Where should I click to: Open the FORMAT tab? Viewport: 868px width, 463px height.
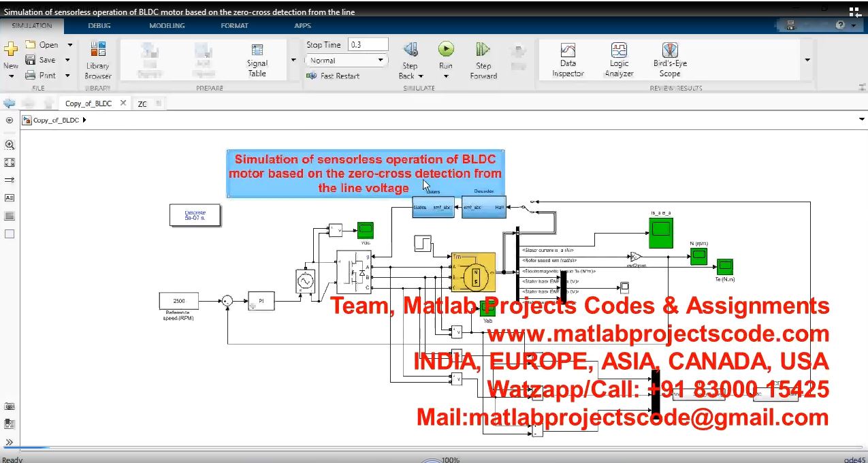pyautogui.click(x=235, y=26)
